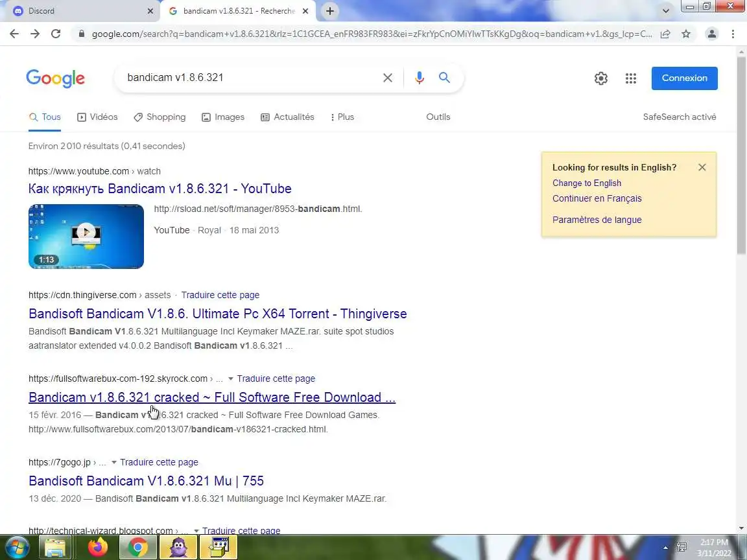The height and width of the screenshot is (560, 747).
Task: Open the YouTube Bandicam v1.8.6.321 result
Action: pyautogui.click(x=160, y=189)
